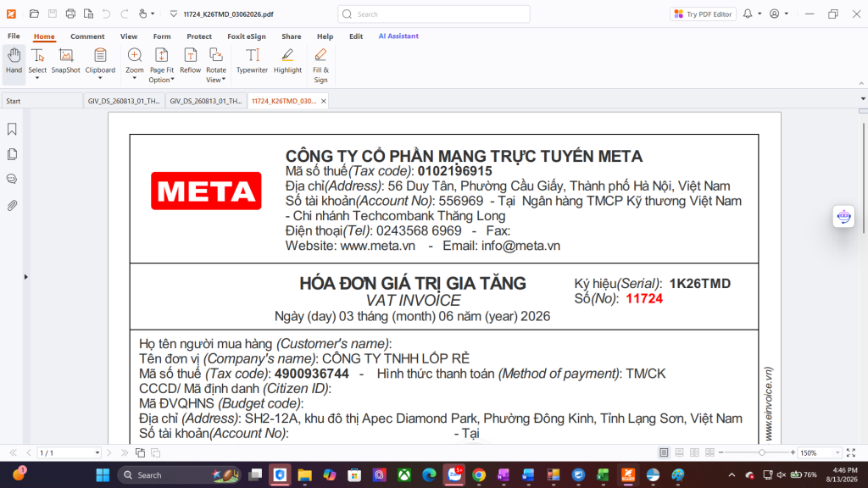Open the AI Assistant tab
This screenshot has height=488, width=868.
point(398,36)
